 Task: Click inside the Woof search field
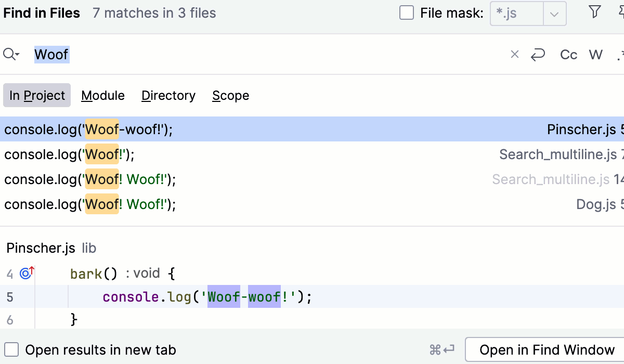coord(260,54)
